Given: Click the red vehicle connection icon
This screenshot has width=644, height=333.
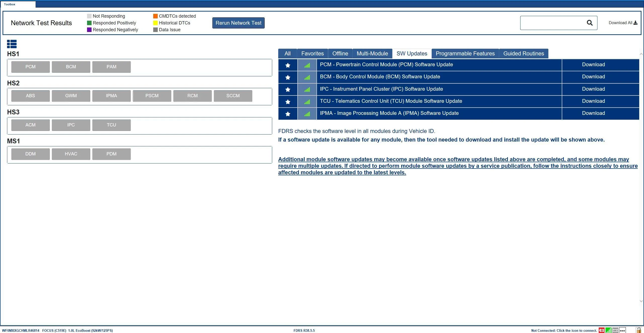Looking at the screenshot, I should (601, 330).
